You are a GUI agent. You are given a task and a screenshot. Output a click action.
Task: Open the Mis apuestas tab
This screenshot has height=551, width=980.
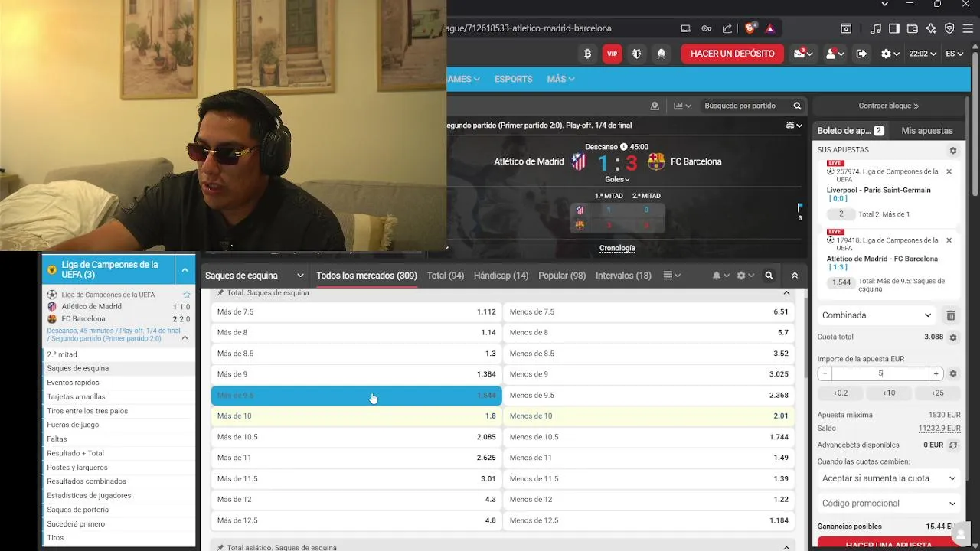click(927, 131)
